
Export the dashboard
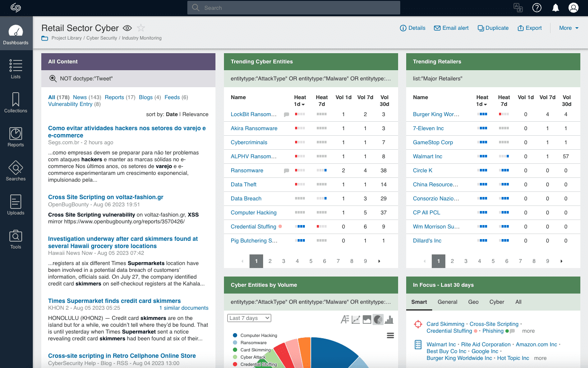pyautogui.click(x=530, y=28)
